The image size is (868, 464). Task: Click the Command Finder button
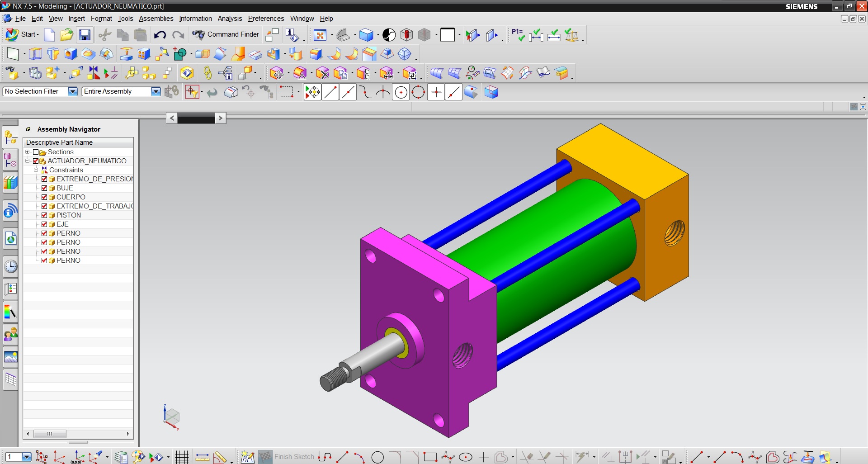pos(225,34)
